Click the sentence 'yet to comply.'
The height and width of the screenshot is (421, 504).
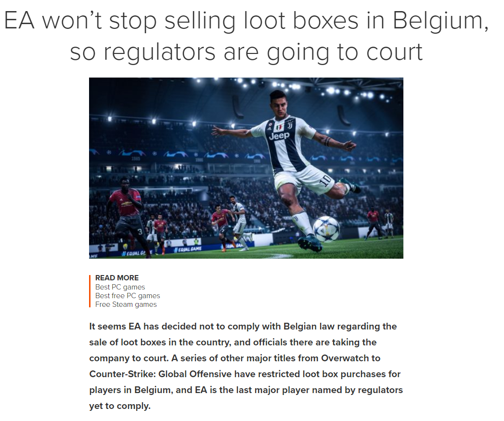coord(120,406)
